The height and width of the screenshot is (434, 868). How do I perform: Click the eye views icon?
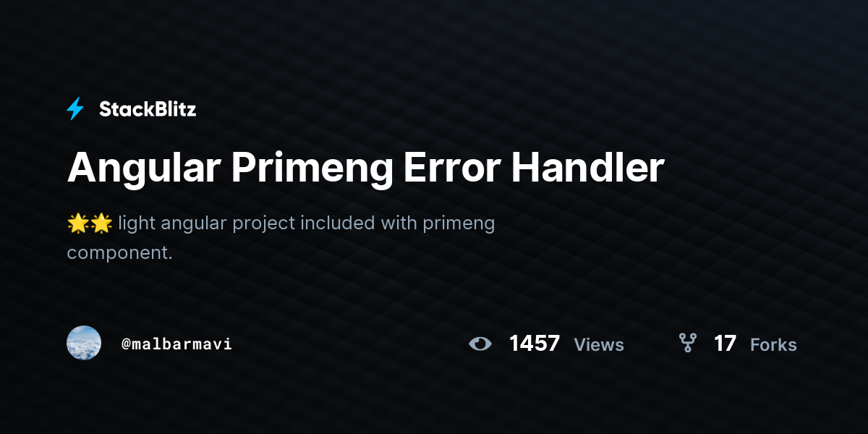480,344
